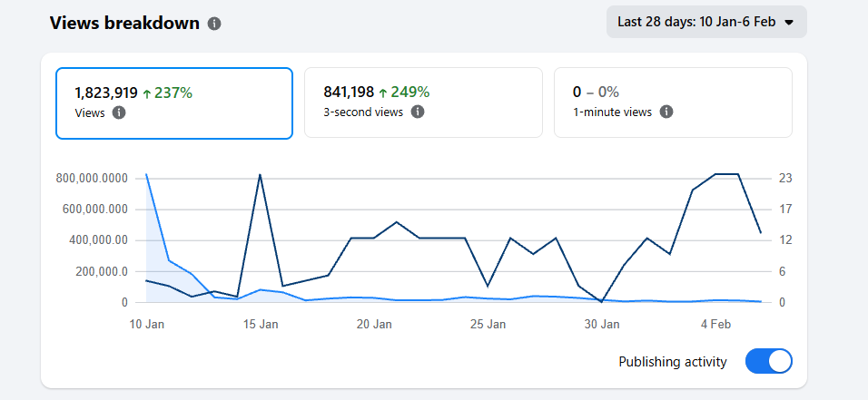Click the 20 Jan label on the x-axis
This screenshot has width=868, height=400.
tap(374, 324)
